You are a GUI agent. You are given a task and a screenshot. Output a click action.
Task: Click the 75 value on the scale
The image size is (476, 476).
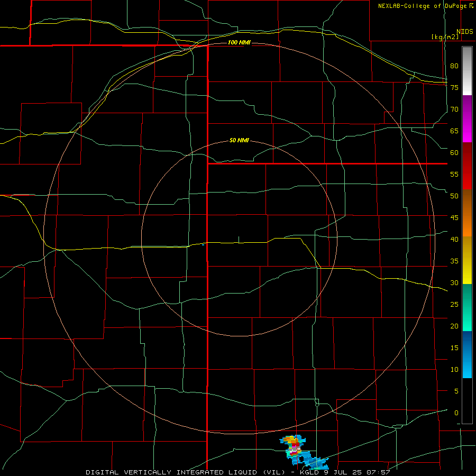click(454, 87)
